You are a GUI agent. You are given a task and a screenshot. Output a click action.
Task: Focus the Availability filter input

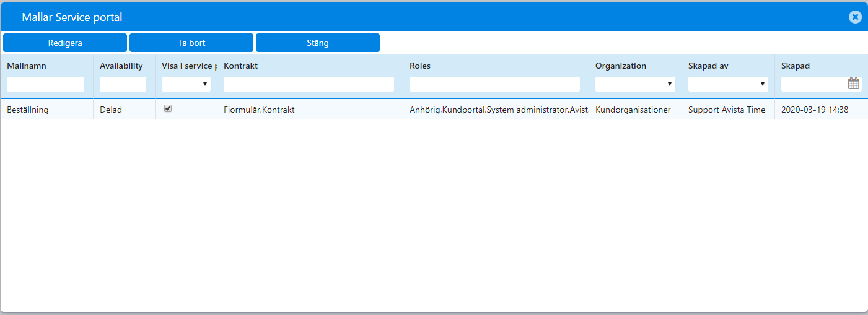[123, 84]
